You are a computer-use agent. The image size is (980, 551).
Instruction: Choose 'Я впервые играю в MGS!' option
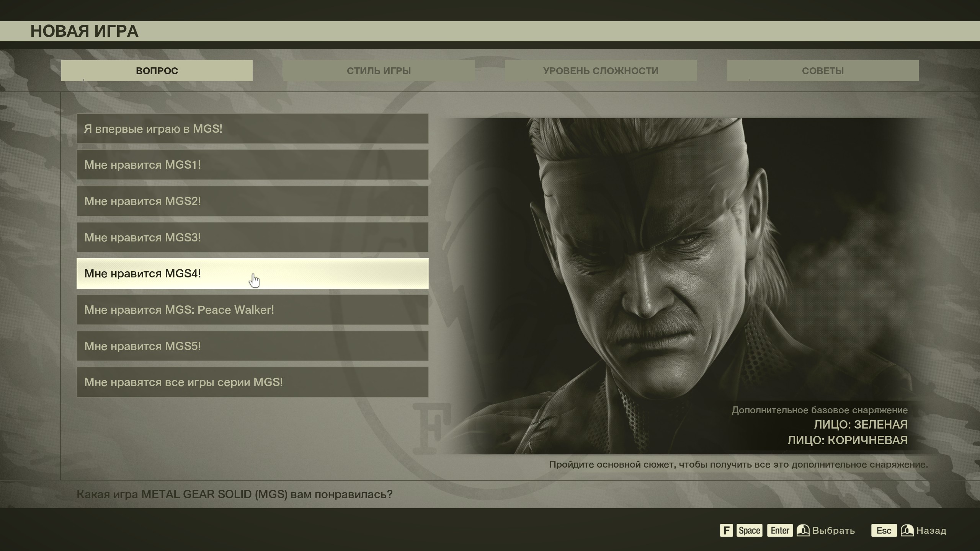(x=253, y=129)
